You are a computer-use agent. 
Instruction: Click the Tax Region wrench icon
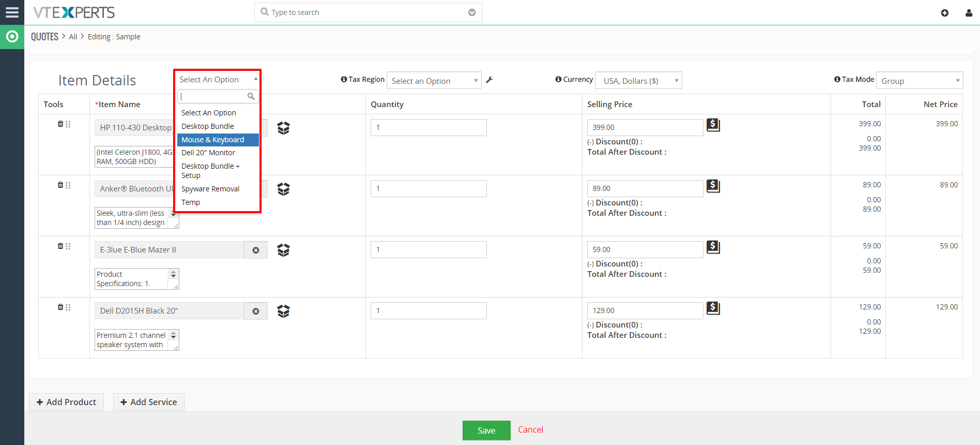point(489,80)
